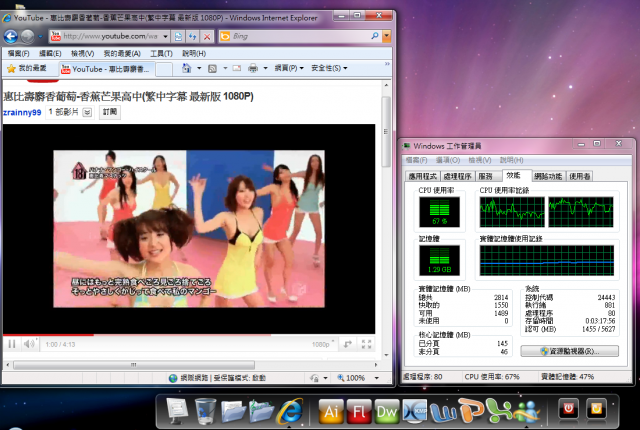The width and height of the screenshot is (640, 430).
Task: Open the recent pages dropdown next to forward button
Action: [40, 37]
